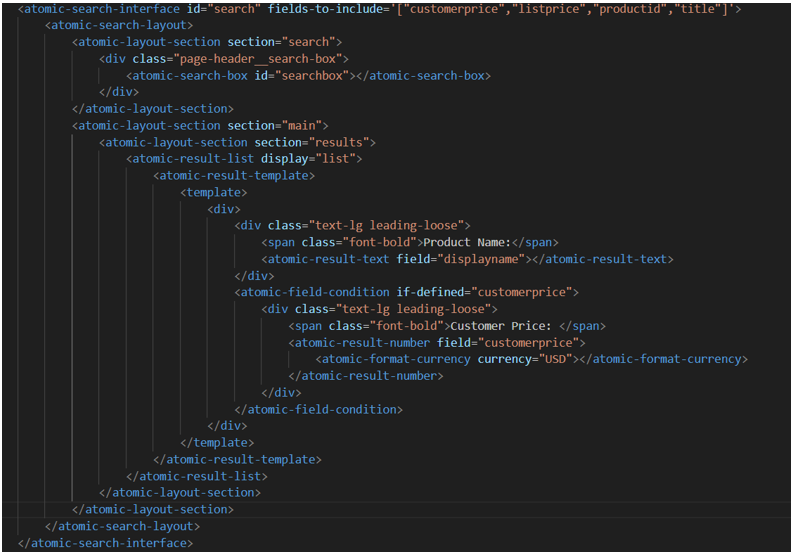This screenshot has width=792, height=553.
Task: Click the closing atomic-result-text tag
Action: (x=603, y=259)
